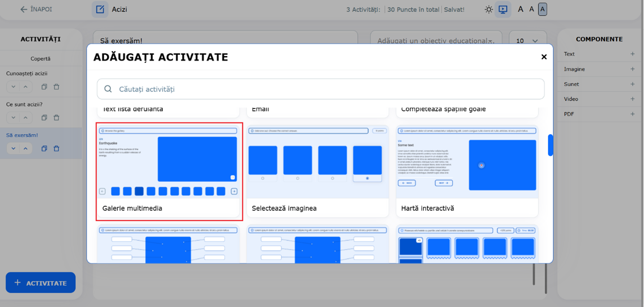The height and width of the screenshot is (307, 644).
Task: Delete the 'Ce sunt acizii?' activity
Action: pyautogui.click(x=56, y=118)
